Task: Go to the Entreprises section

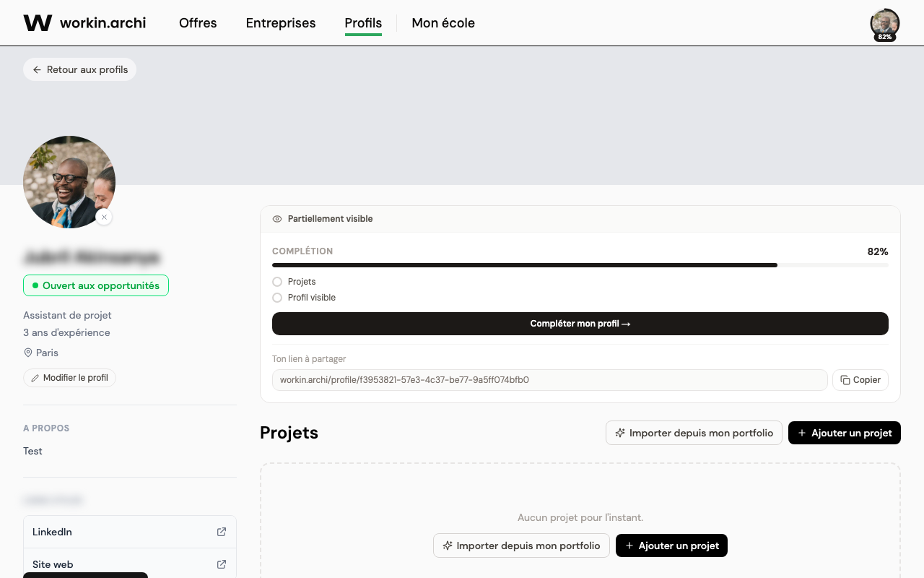Action: pos(281,23)
